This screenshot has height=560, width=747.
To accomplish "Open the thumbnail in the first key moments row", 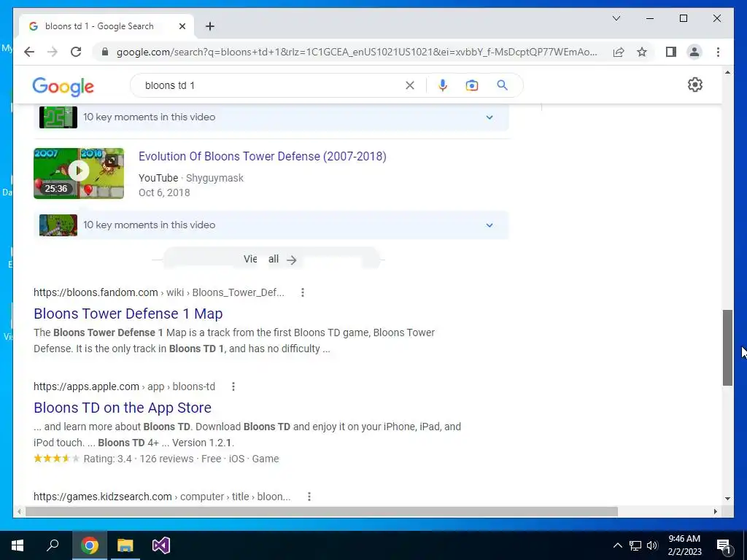I will [x=58, y=117].
